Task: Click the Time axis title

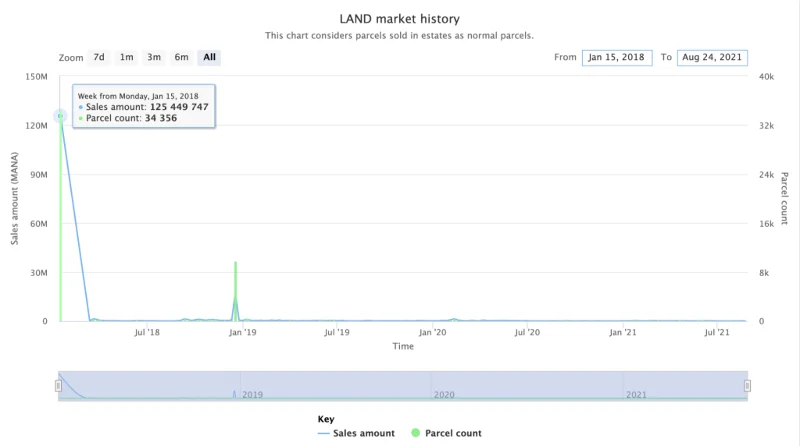Action: 403,346
